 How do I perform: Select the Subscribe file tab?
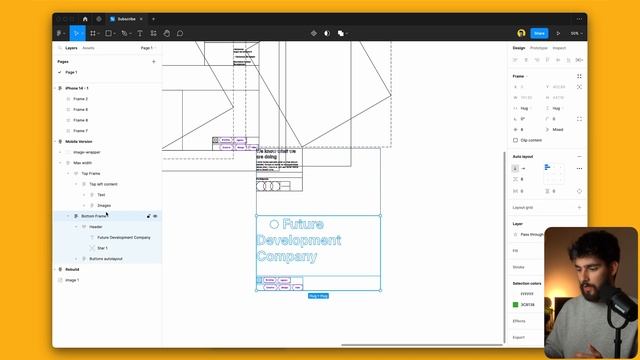click(126, 19)
